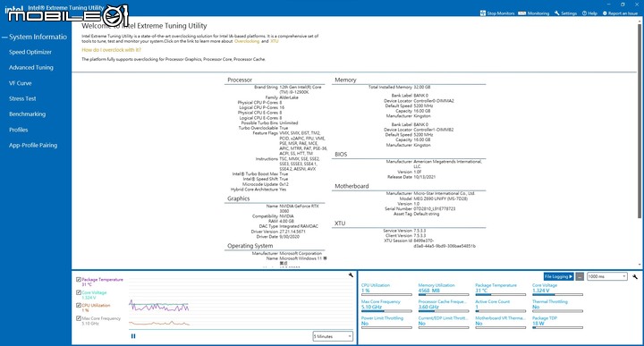Open Advanced Tuning in the sidebar
This screenshot has height=346, width=644.
[31, 67]
